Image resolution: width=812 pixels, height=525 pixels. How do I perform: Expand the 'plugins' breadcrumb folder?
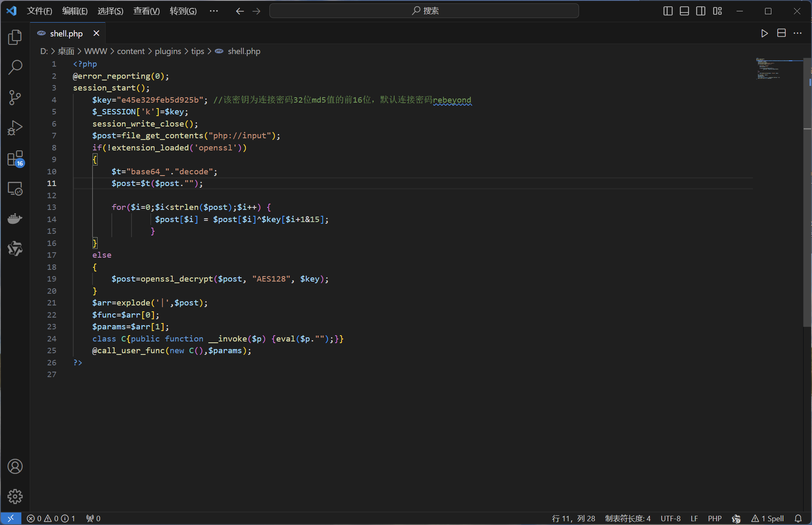pyautogui.click(x=168, y=51)
